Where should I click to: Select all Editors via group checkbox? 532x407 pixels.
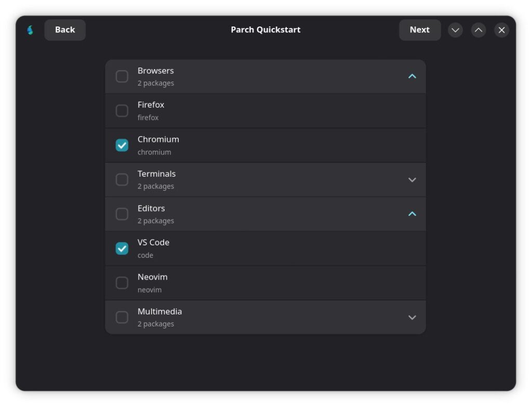pyautogui.click(x=122, y=214)
